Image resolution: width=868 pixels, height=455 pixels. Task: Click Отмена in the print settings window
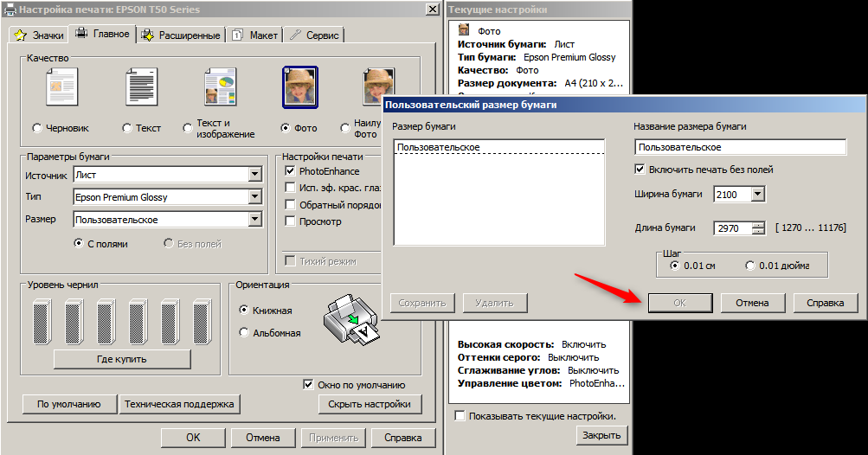click(x=263, y=438)
